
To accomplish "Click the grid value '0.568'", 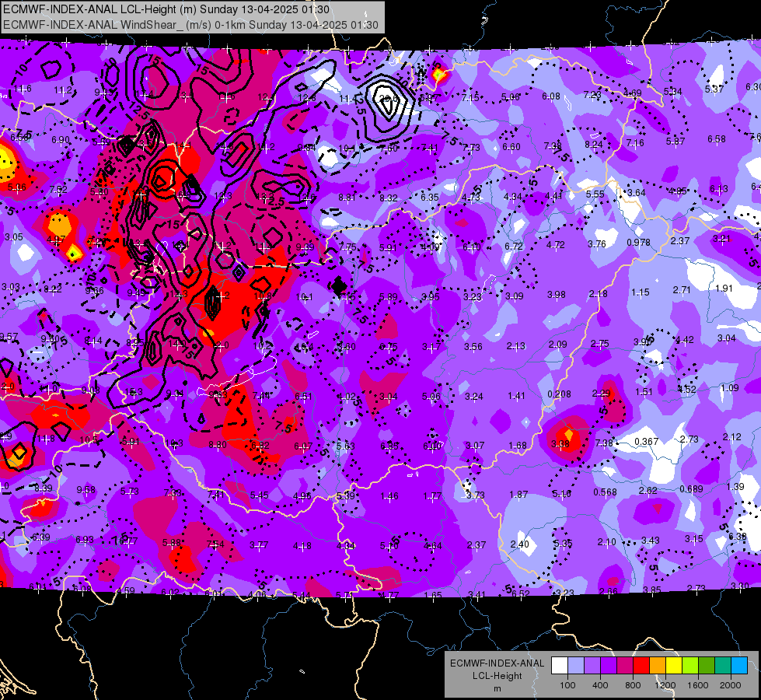I will (605, 492).
